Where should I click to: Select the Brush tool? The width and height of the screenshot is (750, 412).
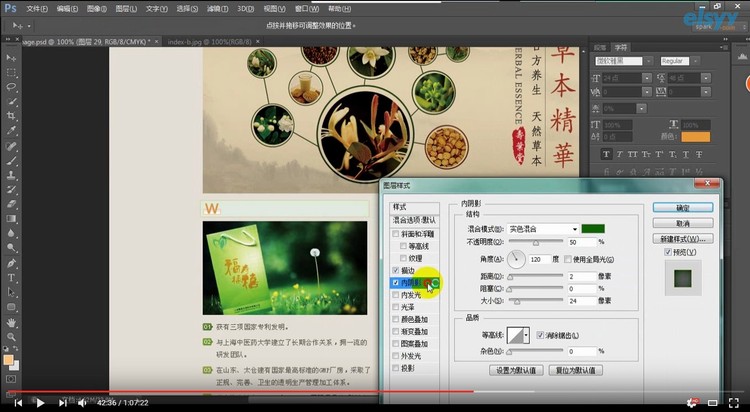pyautogui.click(x=11, y=161)
